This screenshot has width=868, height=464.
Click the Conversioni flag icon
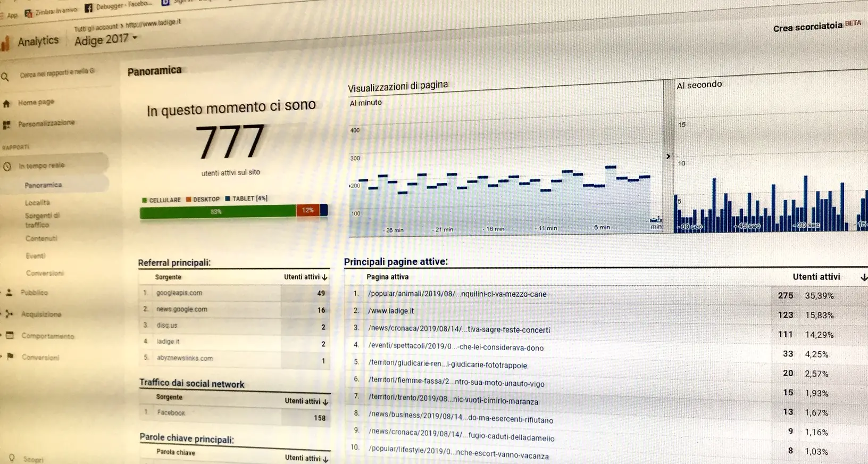[10, 357]
